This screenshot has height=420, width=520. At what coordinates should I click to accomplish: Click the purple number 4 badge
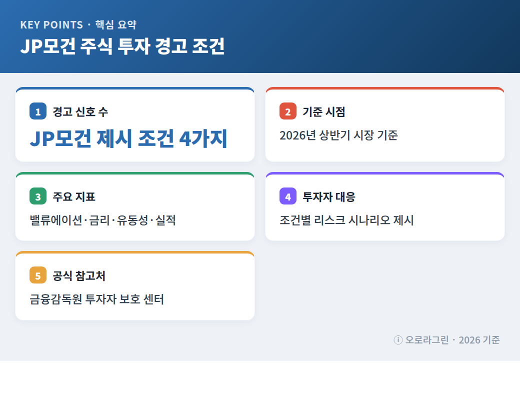pyautogui.click(x=288, y=196)
